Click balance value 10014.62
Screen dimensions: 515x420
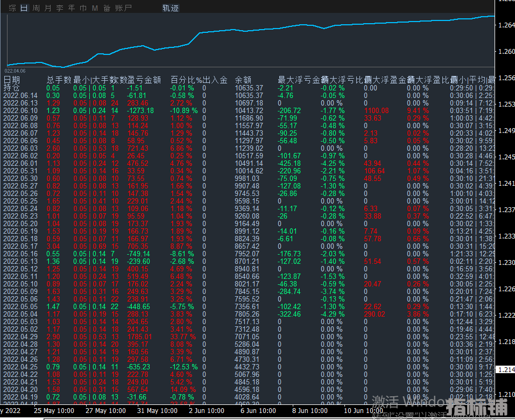point(249,171)
